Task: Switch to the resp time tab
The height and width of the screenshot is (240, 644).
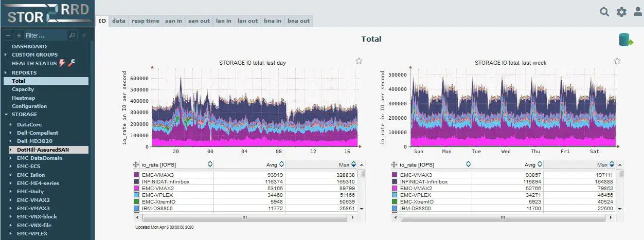Action: pos(146,21)
